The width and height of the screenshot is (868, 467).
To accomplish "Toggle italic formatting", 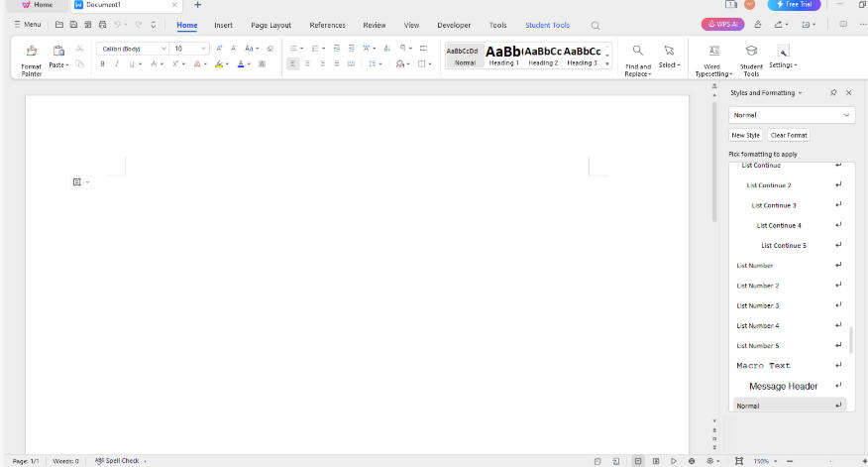I will [x=117, y=64].
